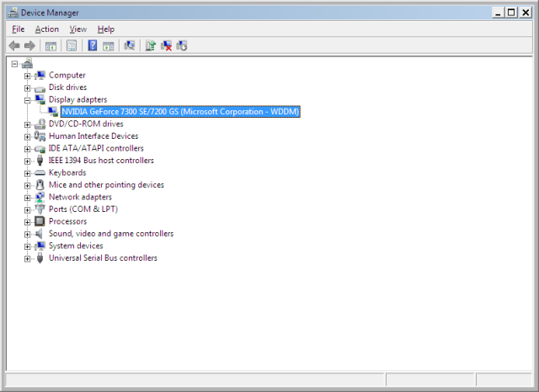Expand the Disk drives category
Viewport: 539px width, 392px height.
(x=27, y=88)
